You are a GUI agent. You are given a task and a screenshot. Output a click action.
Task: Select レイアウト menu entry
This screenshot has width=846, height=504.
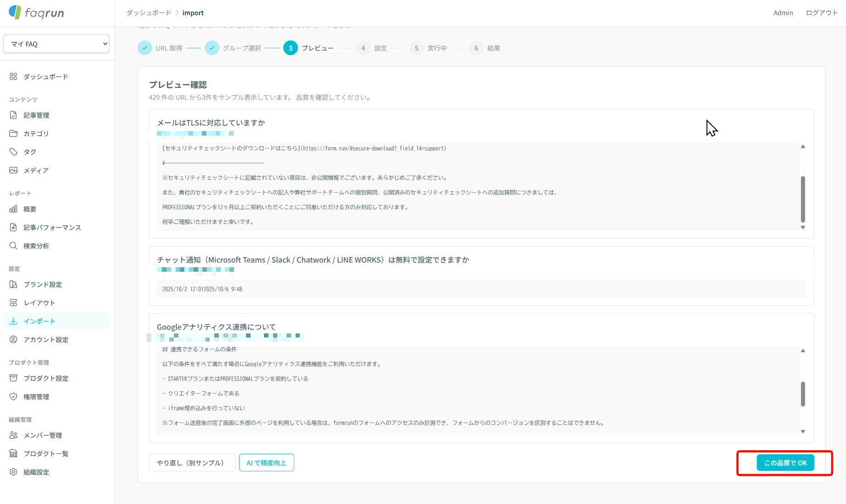pyautogui.click(x=56, y=303)
